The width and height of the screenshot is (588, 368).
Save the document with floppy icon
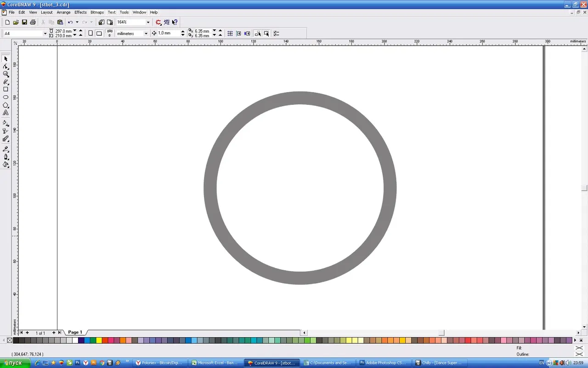(24, 22)
